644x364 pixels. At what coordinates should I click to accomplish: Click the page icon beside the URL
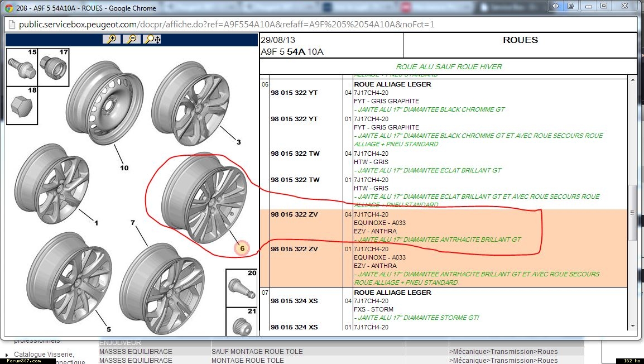(x=12, y=24)
